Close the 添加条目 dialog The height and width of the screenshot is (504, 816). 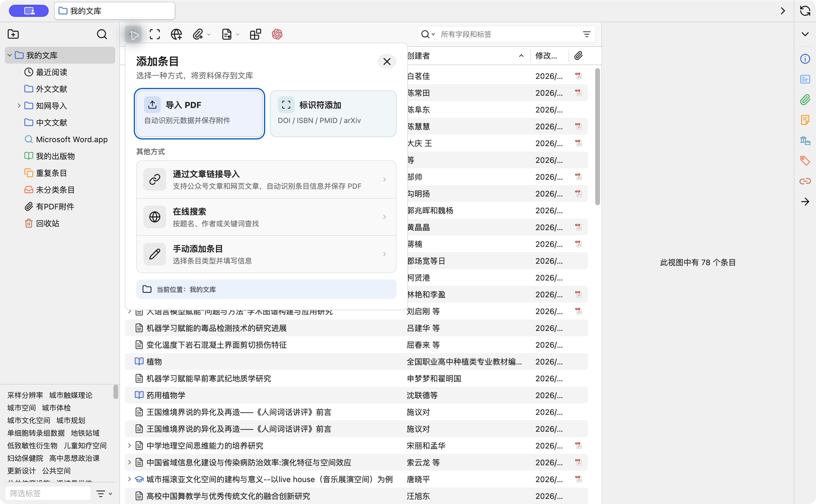coord(387,62)
